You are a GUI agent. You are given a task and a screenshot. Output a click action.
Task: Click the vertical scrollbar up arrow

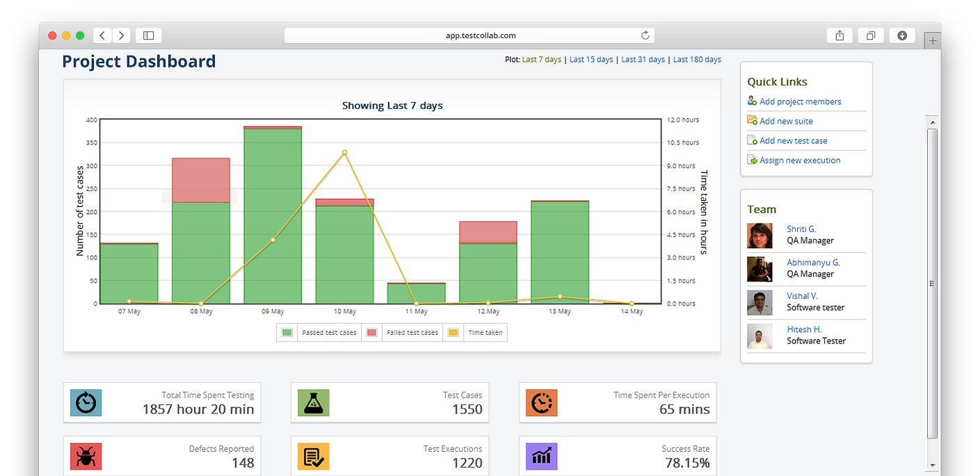[x=933, y=122]
